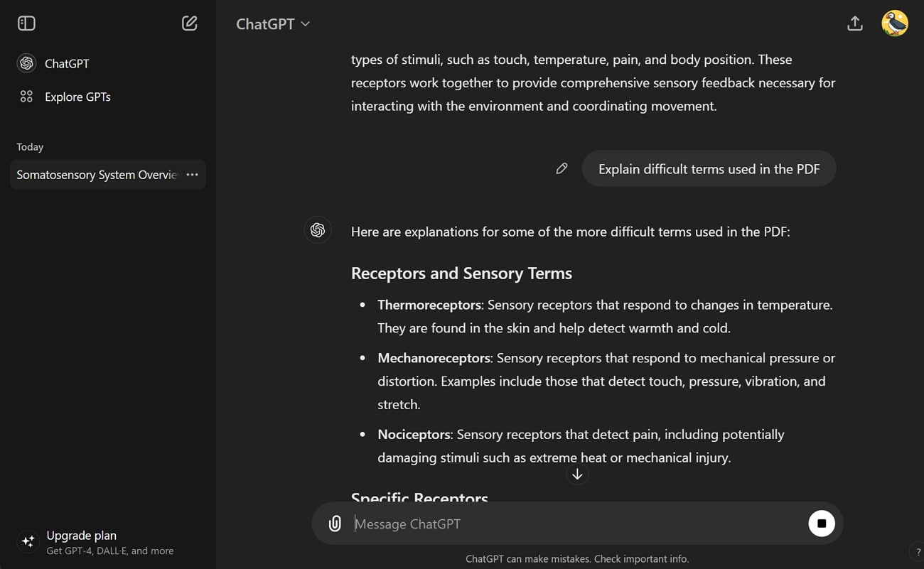The height and width of the screenshot is (569, 924).
Task: Open Explore GPTs grid icon
Action: [x=26, y=97]
